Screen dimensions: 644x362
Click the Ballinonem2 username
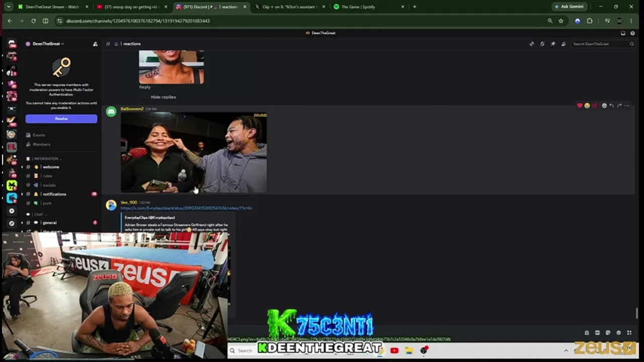tap(132, 109)
